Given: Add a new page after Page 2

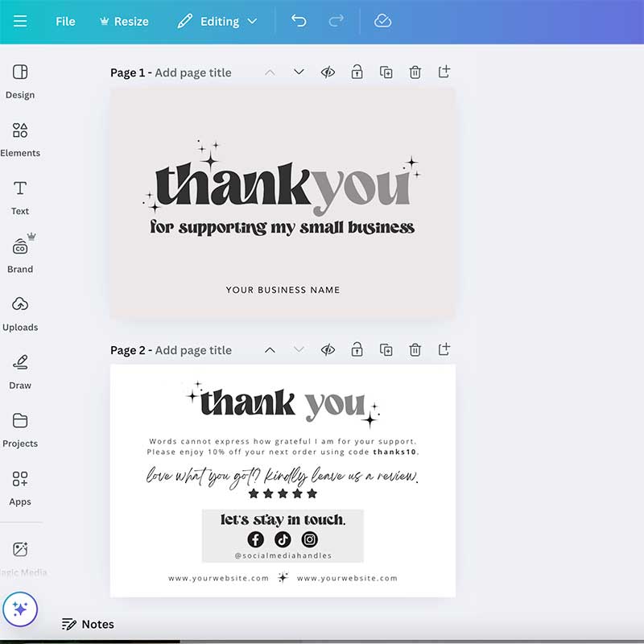Looking at the screenshot, I should [x=444, y=349].
